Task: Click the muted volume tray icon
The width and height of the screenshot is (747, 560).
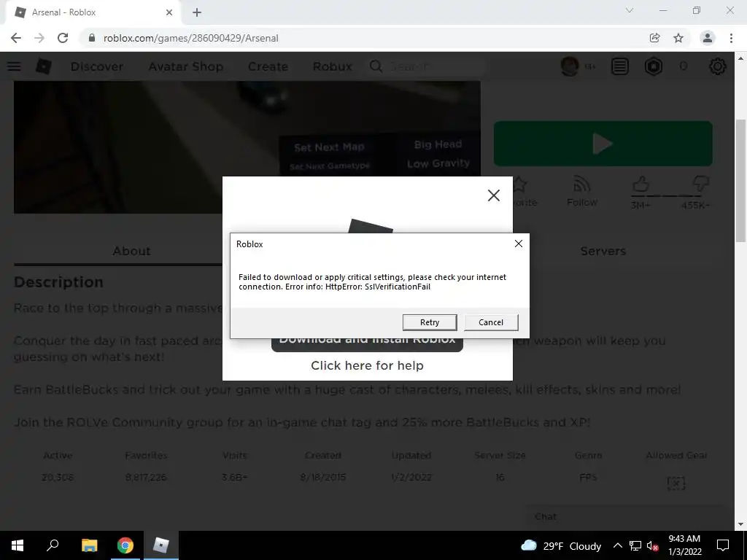Action: 653,545
